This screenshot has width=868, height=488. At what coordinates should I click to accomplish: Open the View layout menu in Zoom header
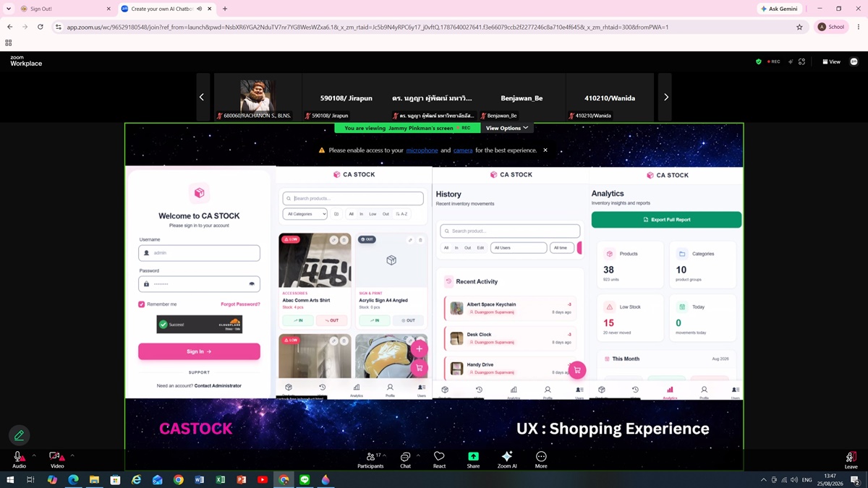point(831,61)
